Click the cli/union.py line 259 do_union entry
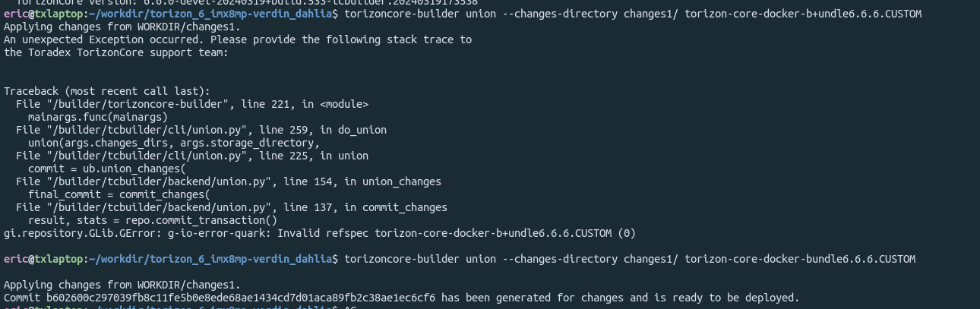Image resolution: width=980 pixels, height=309 pixels. [x=201, y=130]
